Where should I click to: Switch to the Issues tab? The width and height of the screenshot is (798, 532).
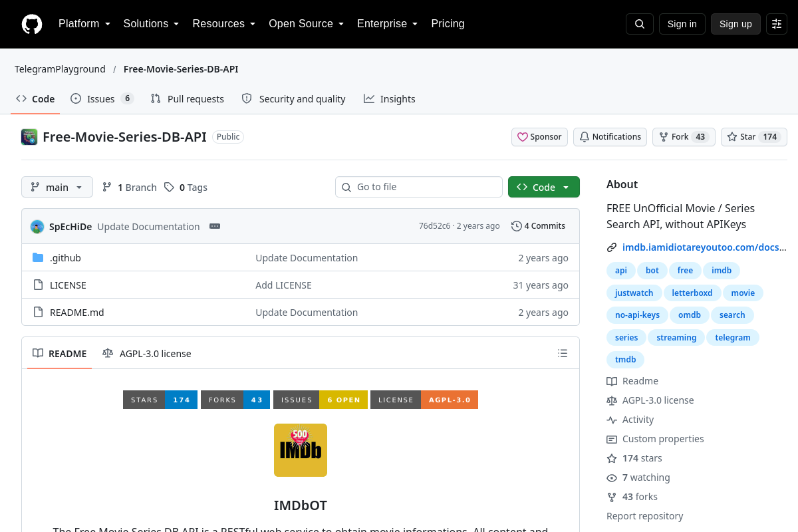coord(102,99)
